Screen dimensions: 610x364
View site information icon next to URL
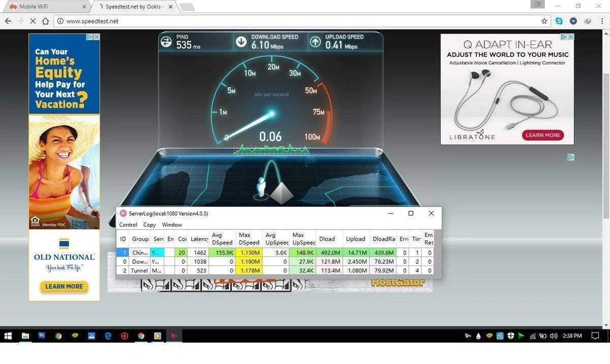point(60,21)
